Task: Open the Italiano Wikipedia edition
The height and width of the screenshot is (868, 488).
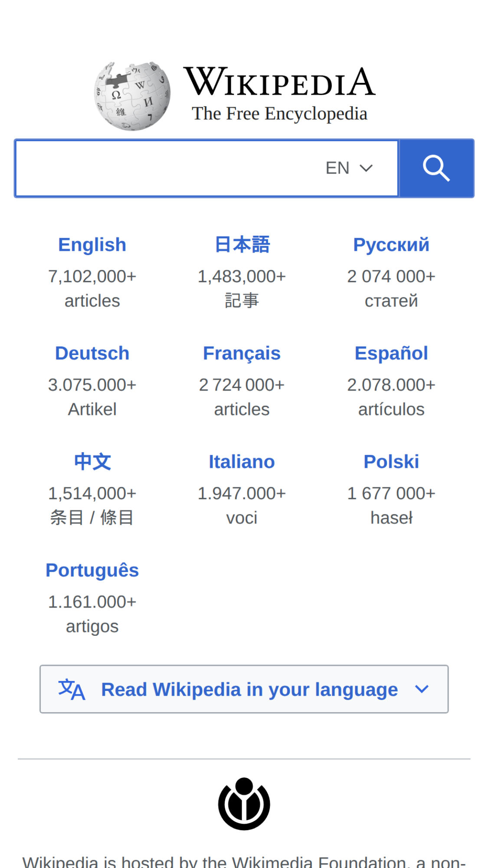Action: [x=242, y=462]
